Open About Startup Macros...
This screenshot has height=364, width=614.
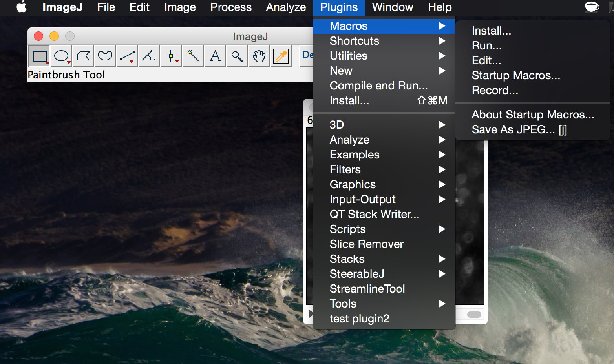click(x=533, y=115)
